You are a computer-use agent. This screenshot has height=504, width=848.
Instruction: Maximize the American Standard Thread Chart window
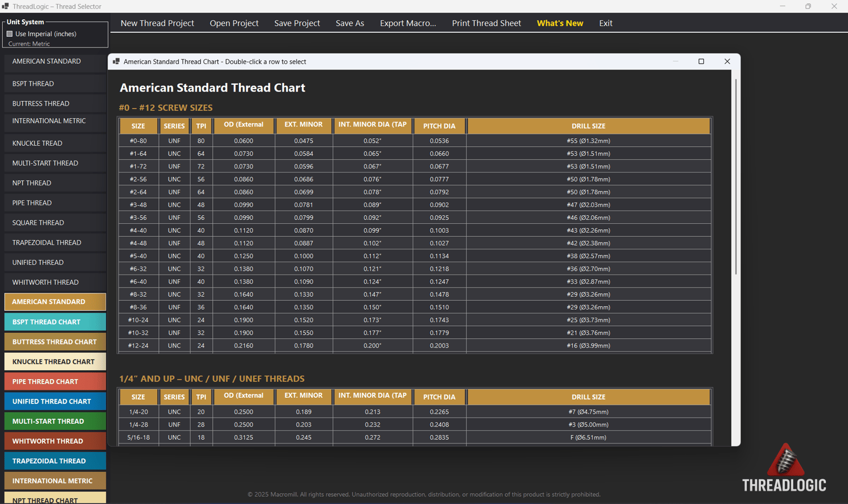click(701, 62)
